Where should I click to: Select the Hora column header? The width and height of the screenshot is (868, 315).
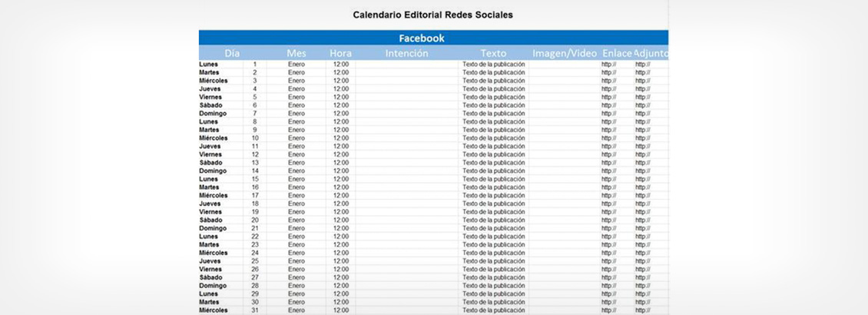click(340, 53)
